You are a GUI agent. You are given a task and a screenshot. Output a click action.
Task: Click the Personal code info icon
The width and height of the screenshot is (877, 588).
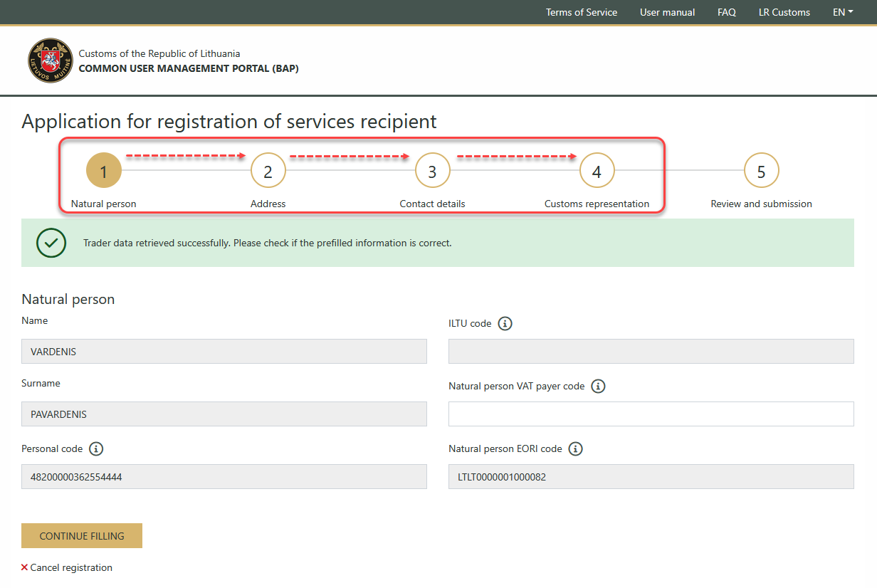click(x=96, y=448)
